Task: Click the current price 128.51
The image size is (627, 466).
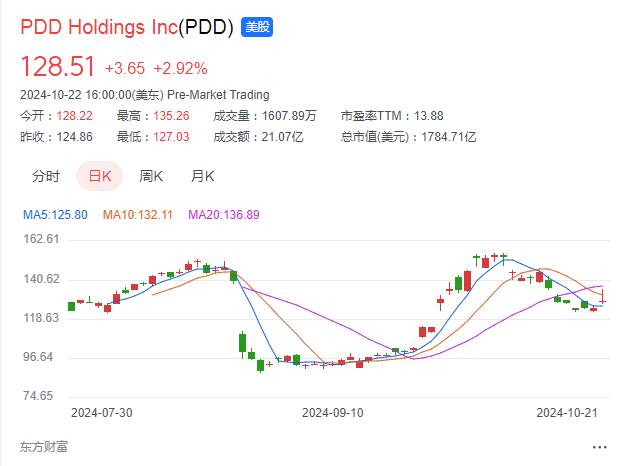Action: [x=58, y=66]
